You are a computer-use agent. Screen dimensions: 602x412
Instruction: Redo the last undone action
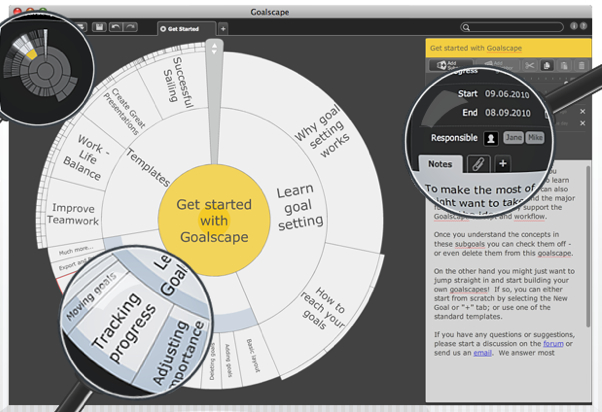point(131,27)
